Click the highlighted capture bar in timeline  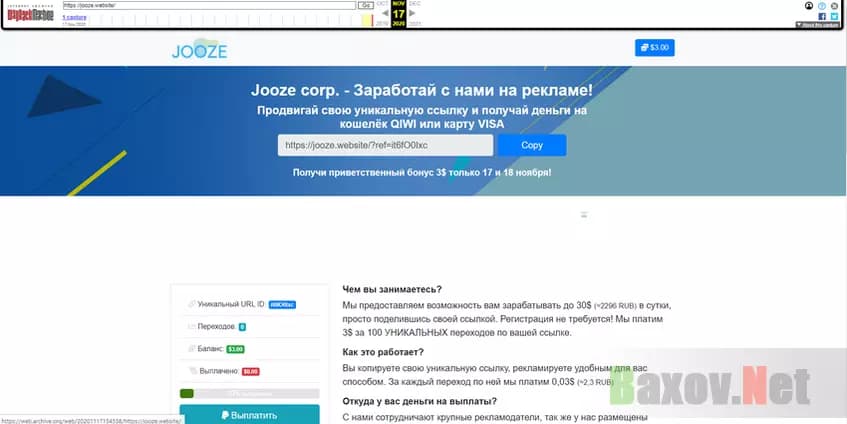(367, 21)
